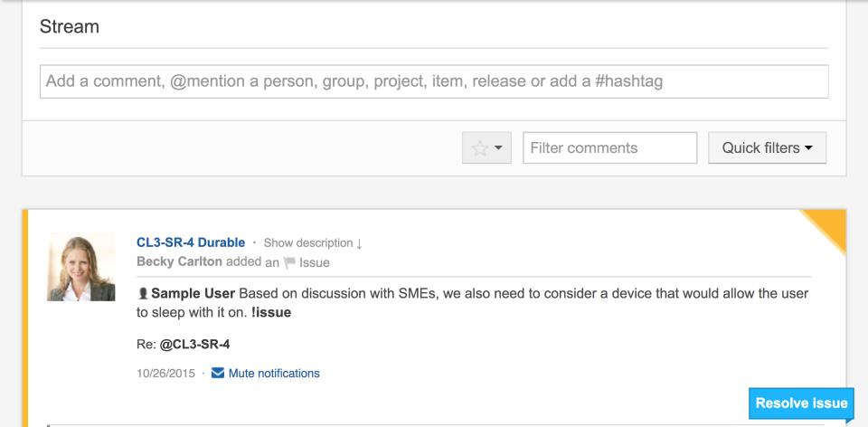This screenshot has height=427, width=868.
Task: Click the yellow corner marker on the issue card
Action: [830, 225]
